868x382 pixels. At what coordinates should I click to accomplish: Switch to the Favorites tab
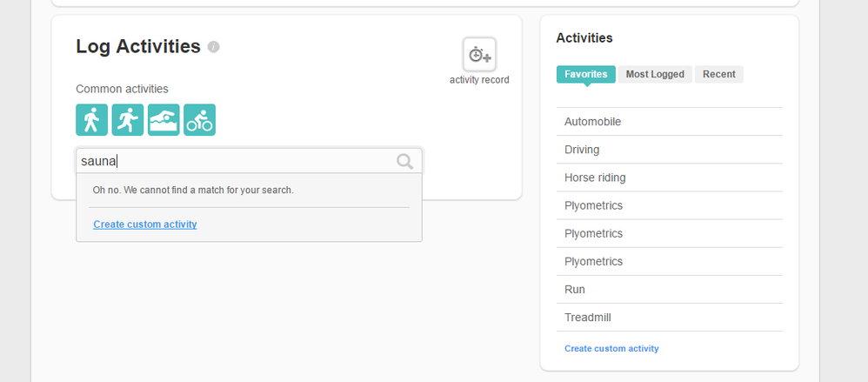coord(585,75)
